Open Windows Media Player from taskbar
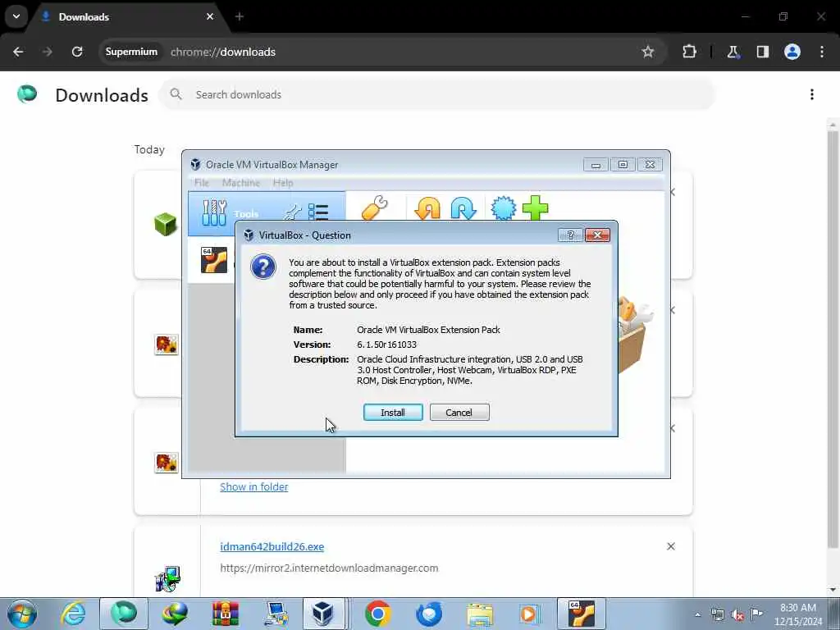This screenshot has height=630, width=840. [530, 614]
